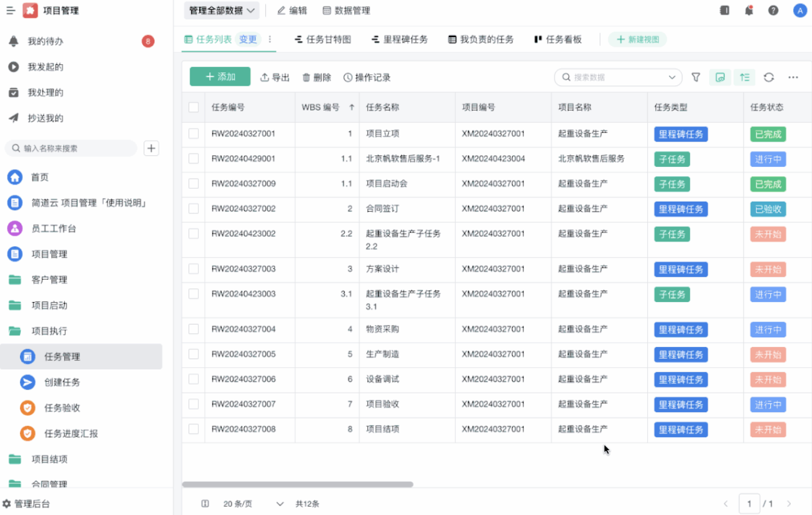Image resolution: width=812 pixels, height=515 pixels.
Task: Click the notifications bell icon
Action: pyautogui.click(x=748, y=10)
